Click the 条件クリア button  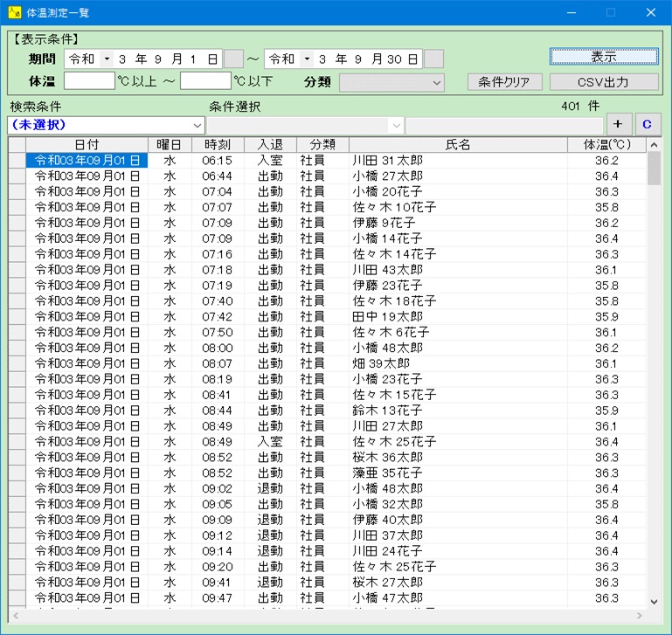pos(505,82)
